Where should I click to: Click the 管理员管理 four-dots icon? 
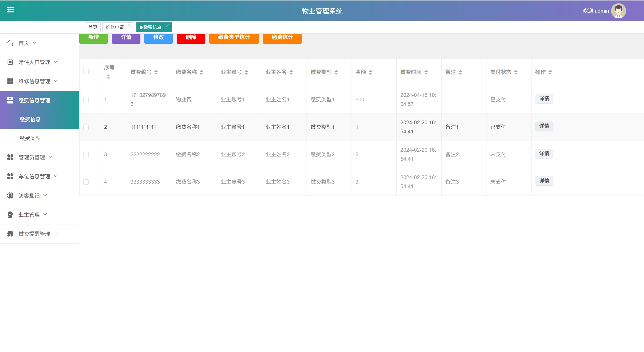pyautogui.click(x=10, y=157)
